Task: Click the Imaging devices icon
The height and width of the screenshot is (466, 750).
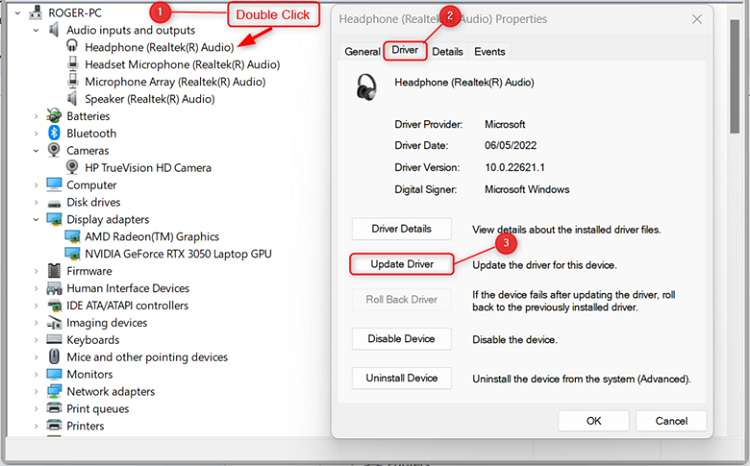Action: [54, 322]
